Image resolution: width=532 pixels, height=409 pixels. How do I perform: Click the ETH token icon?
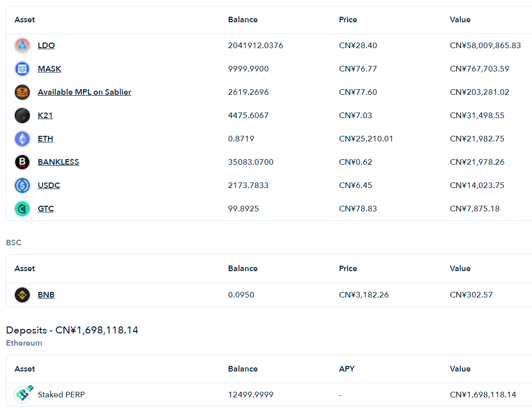click(x=22, y=139)
